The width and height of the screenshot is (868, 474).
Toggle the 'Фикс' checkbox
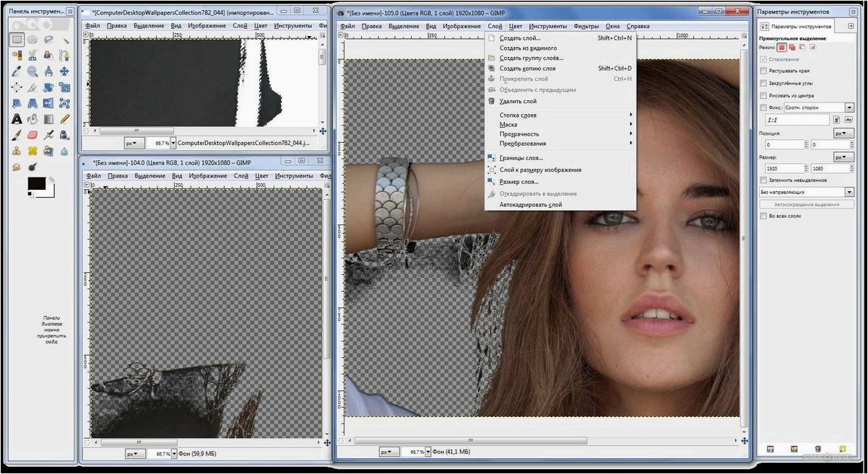point(763,107)
